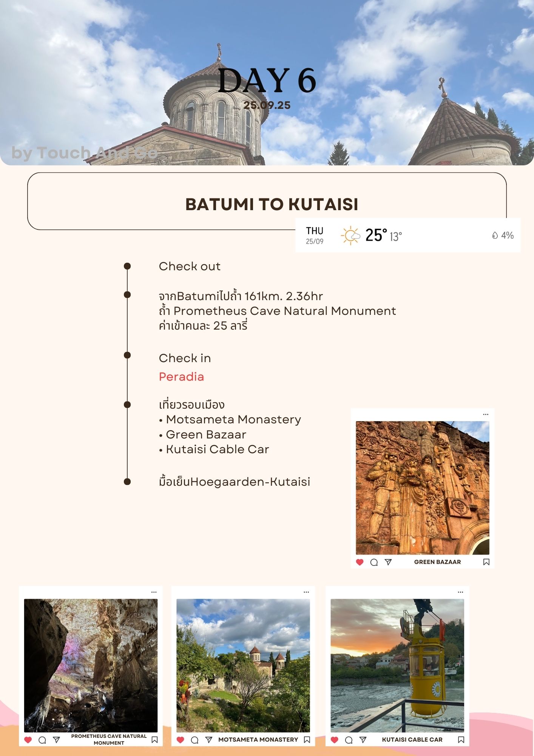534x756 pixels.
Task: Click the BATUMI TO KUTAISI heading
Action: tap(272, 204)
